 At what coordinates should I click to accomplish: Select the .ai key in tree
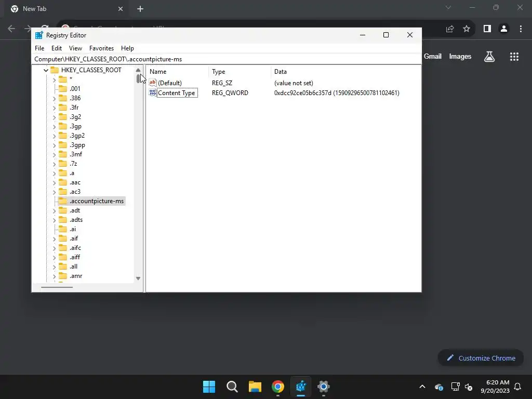tap(73, 229)
